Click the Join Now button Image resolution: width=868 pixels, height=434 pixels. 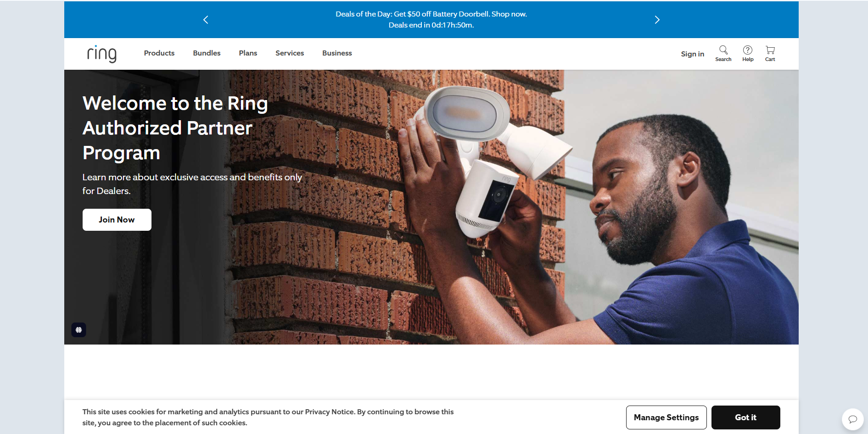[x=117, y=220]
